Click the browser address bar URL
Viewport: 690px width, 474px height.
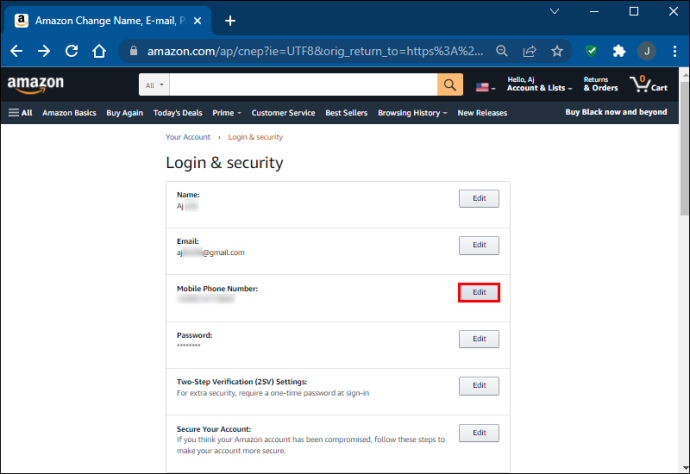(x=315, y=51)
